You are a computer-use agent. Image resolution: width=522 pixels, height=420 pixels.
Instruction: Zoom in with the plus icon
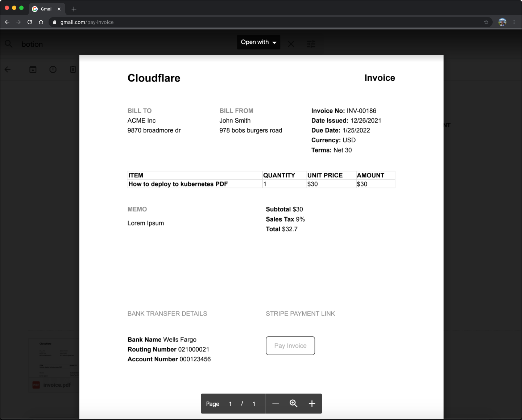(312, 404)
